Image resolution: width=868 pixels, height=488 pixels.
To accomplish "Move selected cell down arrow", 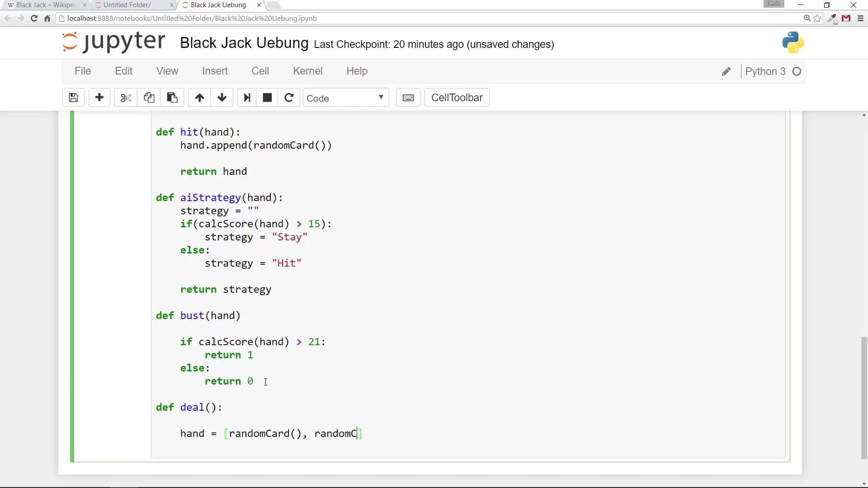I will 222,98.
